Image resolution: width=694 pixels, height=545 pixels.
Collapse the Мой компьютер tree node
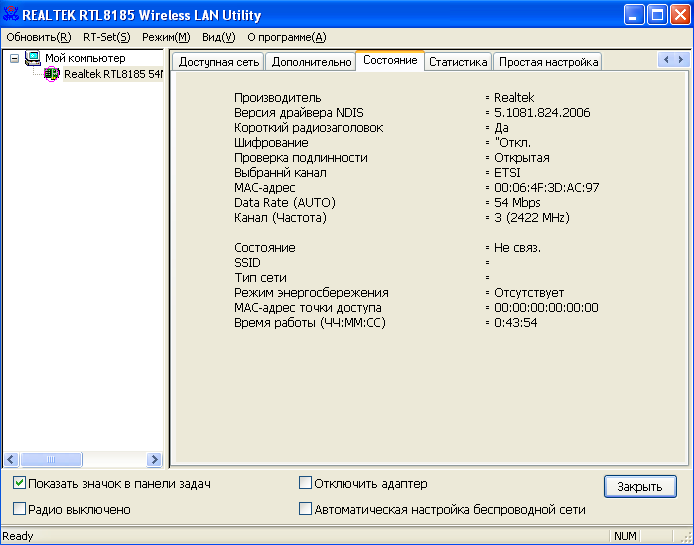pos(14,58)
